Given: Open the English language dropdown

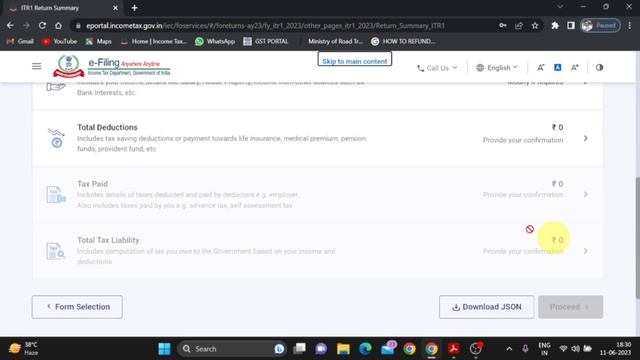Looking at the screenshot, I should pyautogui.click(x=497, y=68).
